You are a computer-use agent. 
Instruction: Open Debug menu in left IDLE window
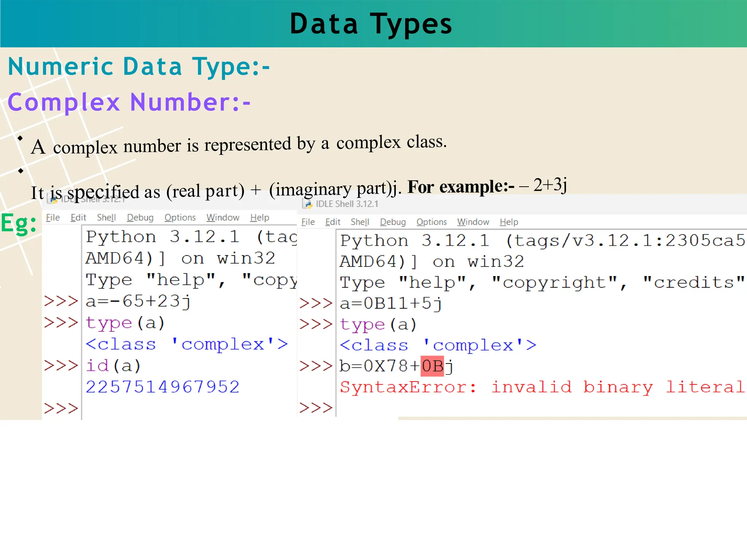click(x=140, y=218)
